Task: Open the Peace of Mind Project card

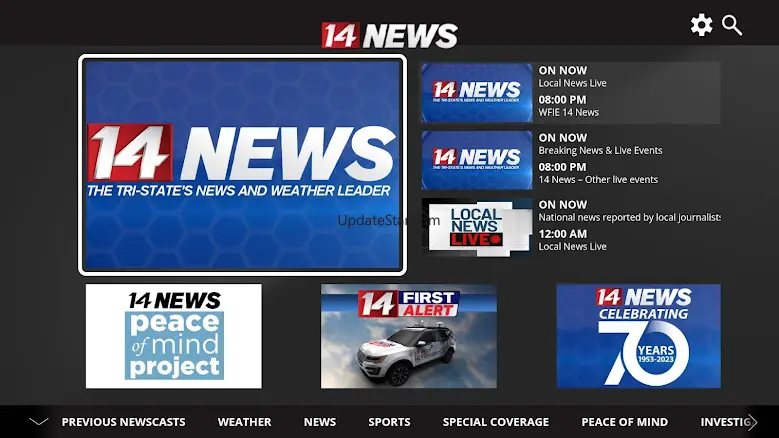Action: click(x=174, y=336)
